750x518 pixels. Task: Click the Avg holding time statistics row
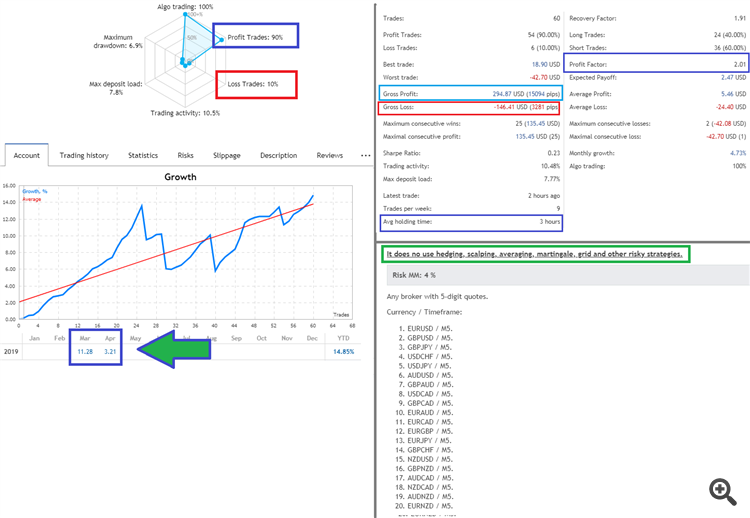tap(471, 222)
